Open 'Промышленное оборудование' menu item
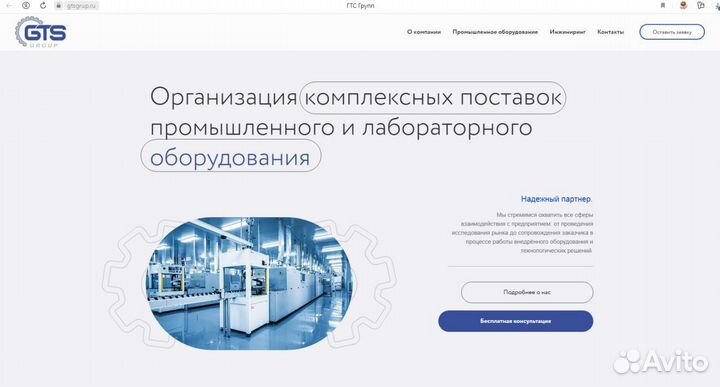This screenshot has width=720, height=387. (495, 32)
